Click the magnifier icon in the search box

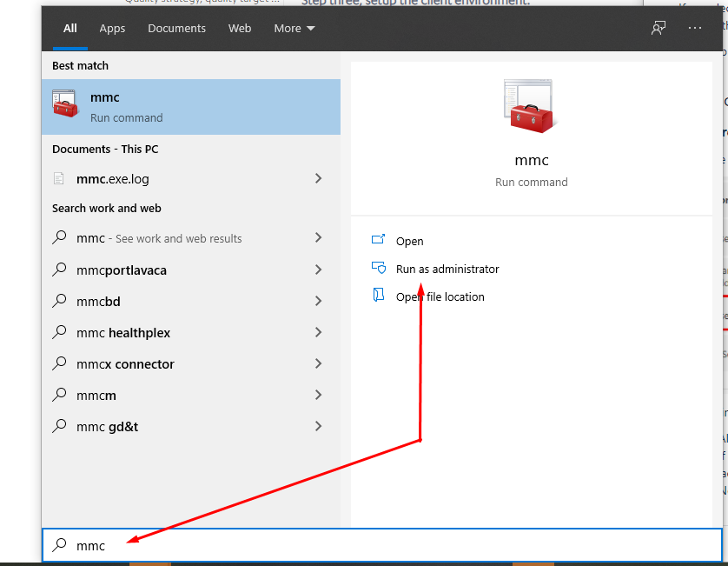[59, 544]
